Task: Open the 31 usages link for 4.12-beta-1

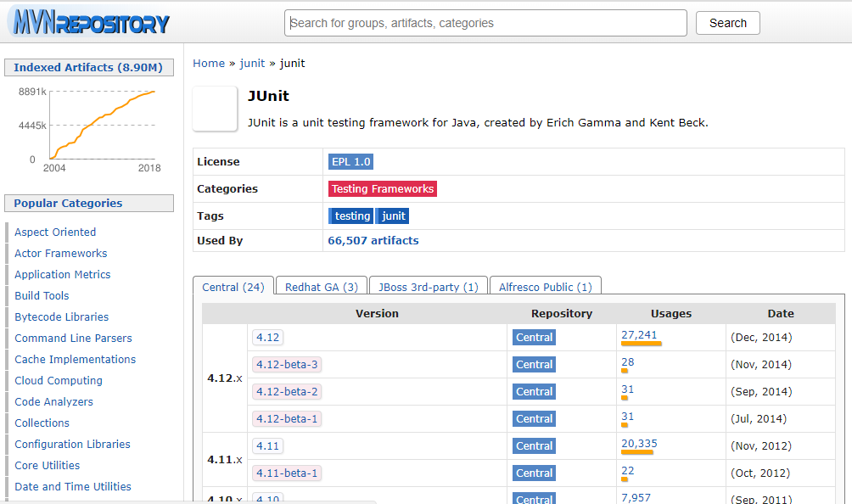Action: pyautogui.click(x=628, y=417)
